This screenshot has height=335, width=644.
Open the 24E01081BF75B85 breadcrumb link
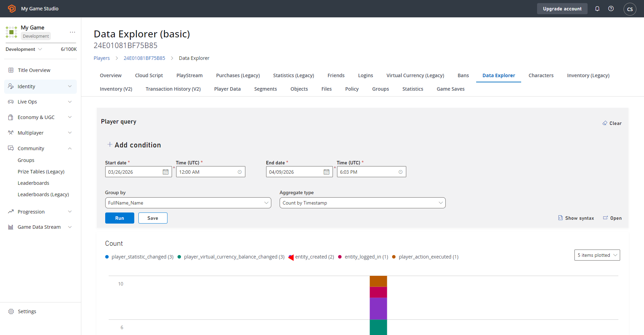click(x=144, y=58)
